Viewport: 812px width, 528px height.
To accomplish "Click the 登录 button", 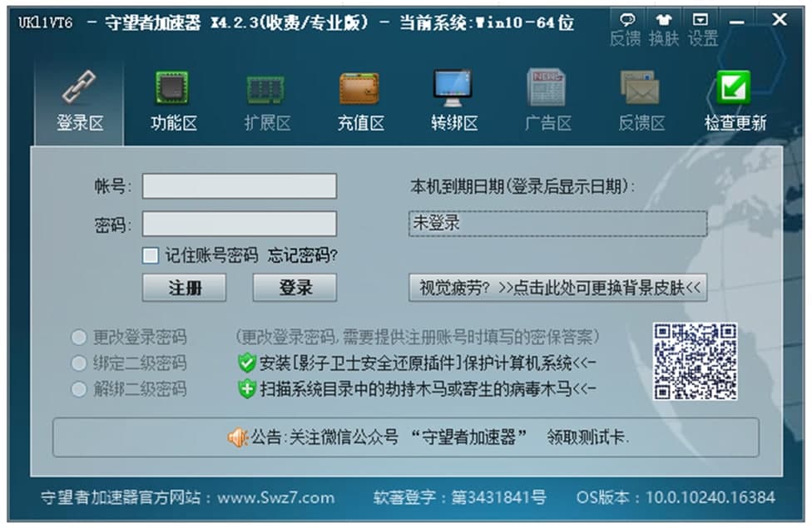I will pos(295,288).
